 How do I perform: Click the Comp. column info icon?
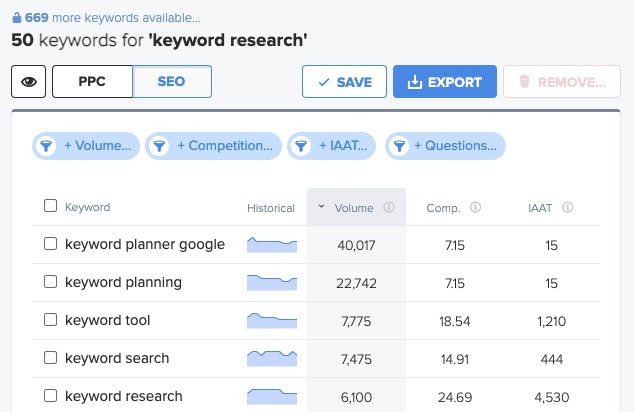[476, 208]
